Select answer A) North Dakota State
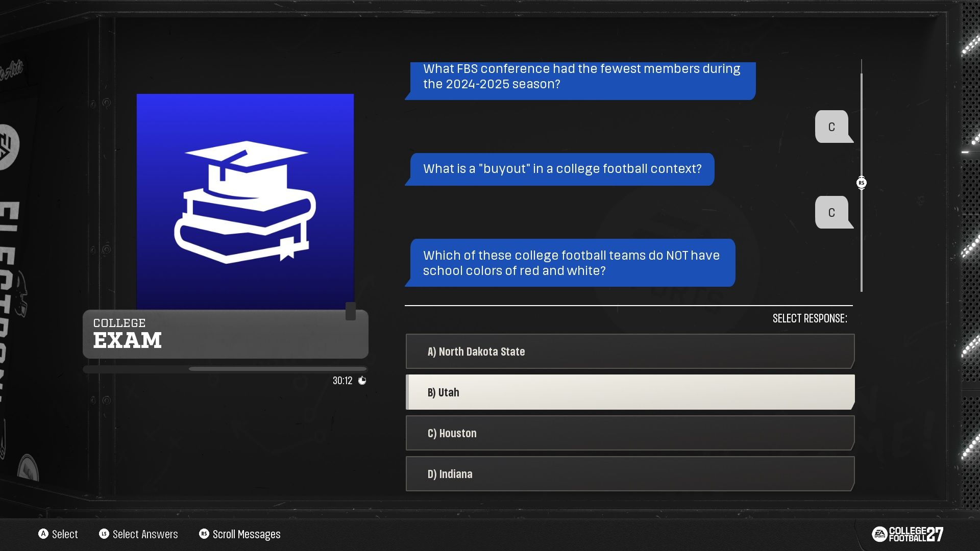The width and height of the screenshot is (980, 551). [630, 352]
